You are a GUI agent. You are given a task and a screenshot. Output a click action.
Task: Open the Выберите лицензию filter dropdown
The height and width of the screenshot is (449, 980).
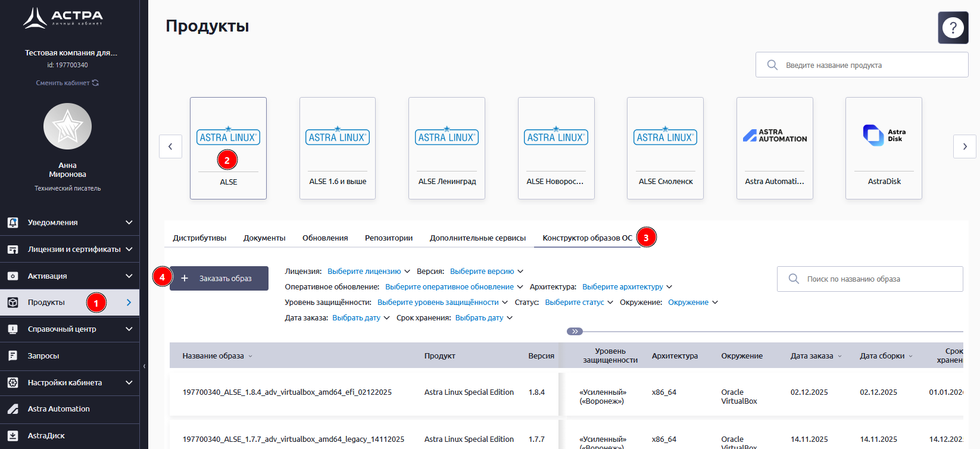(368, 272)
